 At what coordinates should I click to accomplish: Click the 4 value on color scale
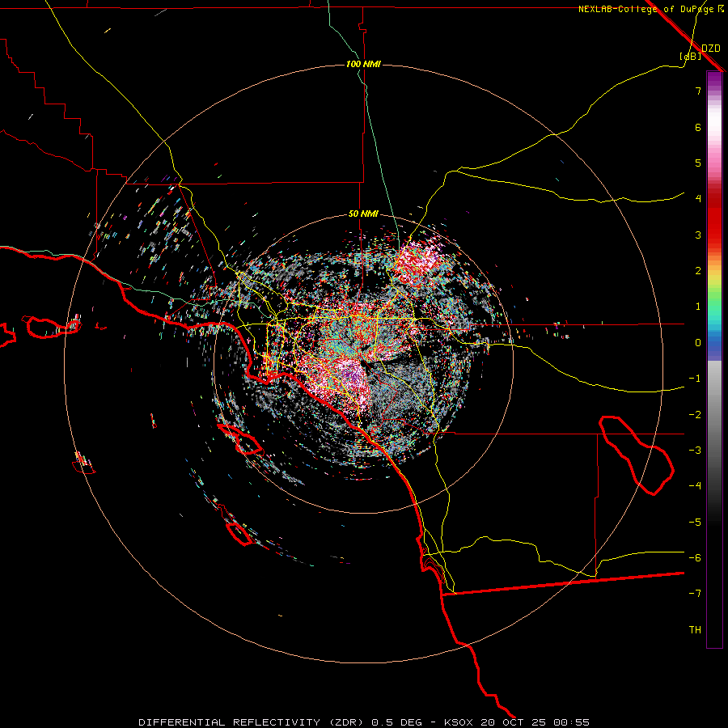(x=698, y=199)
